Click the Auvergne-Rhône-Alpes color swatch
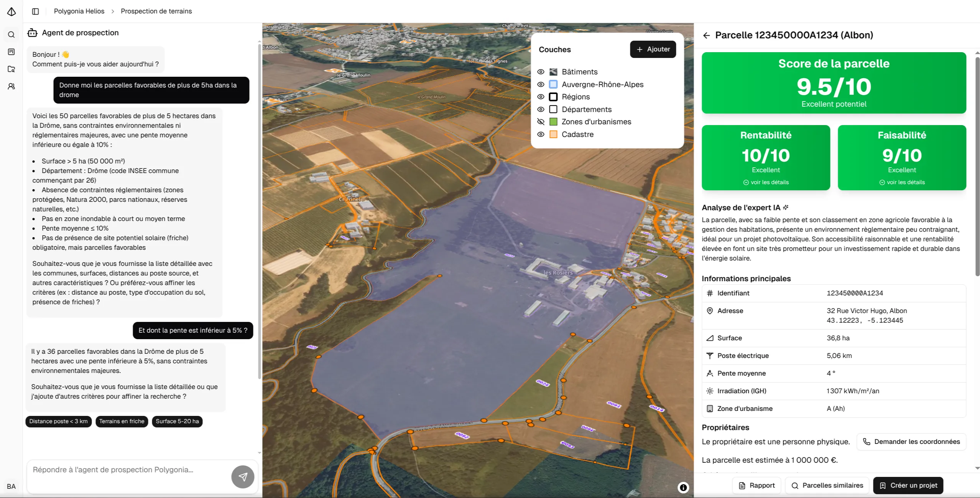Viewport: 980px width, 498px height. 553,84
